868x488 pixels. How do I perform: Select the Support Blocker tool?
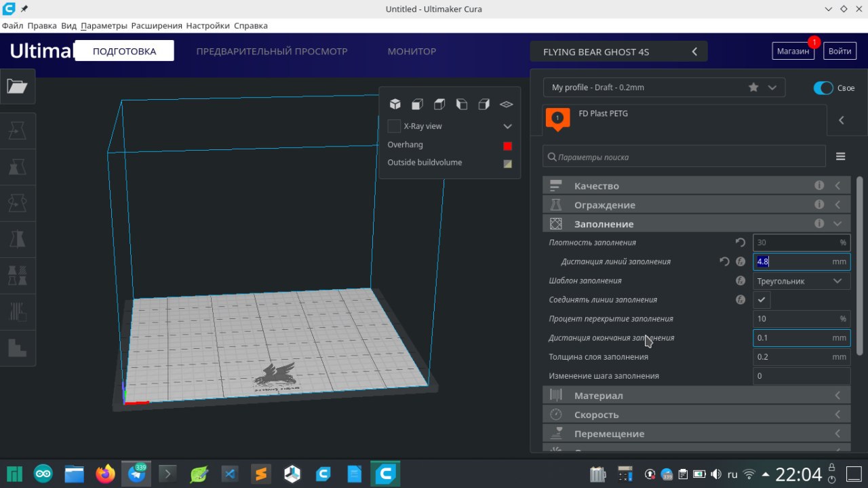(17, 312)
